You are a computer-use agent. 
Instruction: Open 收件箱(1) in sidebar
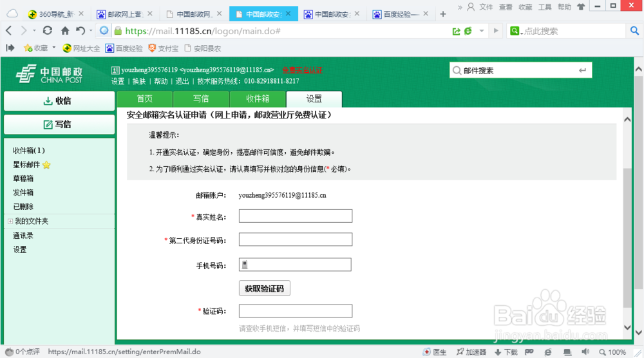[x=29, y=151]
